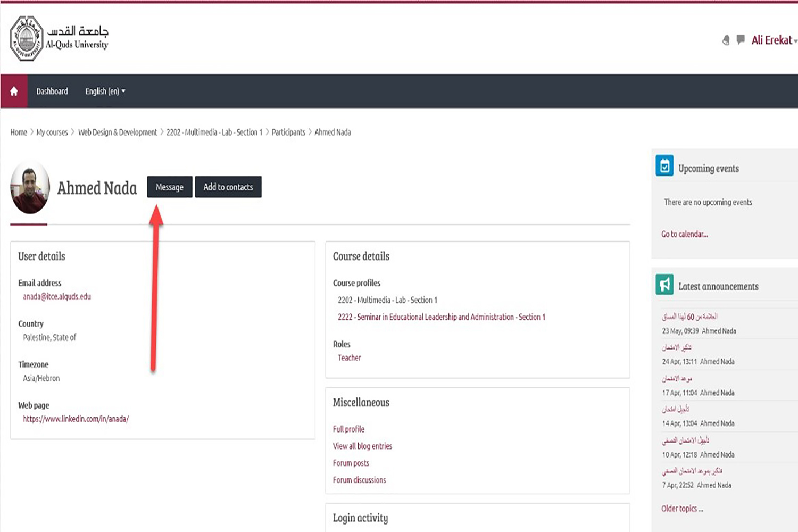Open the messages chat bubble icon
The width and height of the screenshot is (798, 532).
(741, 39)
